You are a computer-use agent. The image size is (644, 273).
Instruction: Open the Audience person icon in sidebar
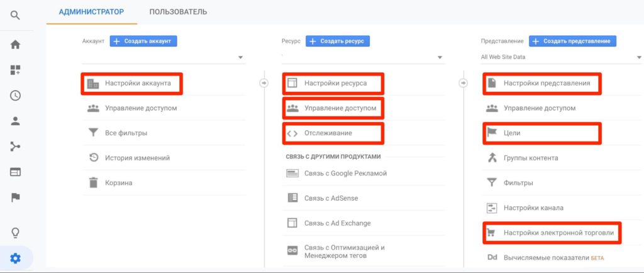(x=16, y=121)
